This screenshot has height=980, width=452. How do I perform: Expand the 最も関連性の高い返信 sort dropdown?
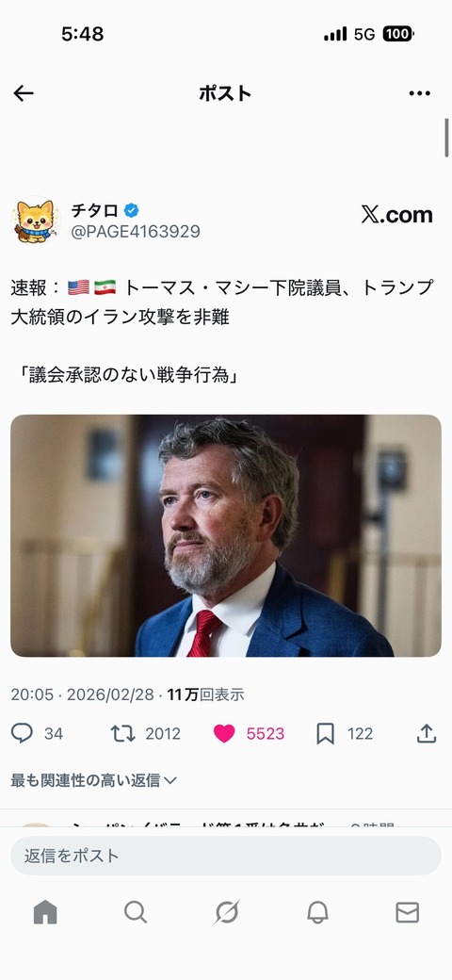point(93,780)
